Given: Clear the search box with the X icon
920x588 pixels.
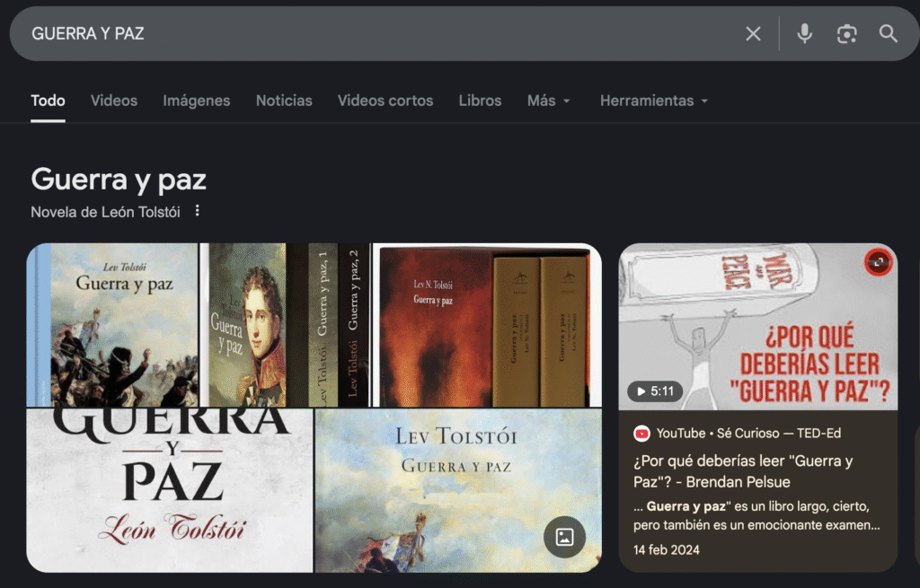Looking at the screenshot, I should 753,34.
